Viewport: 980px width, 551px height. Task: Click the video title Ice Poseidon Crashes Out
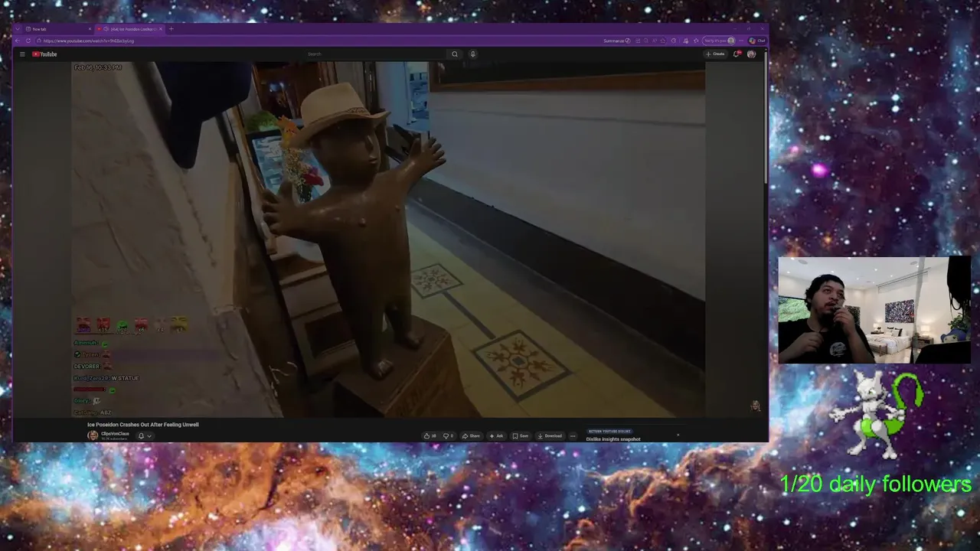click(143, 425)
